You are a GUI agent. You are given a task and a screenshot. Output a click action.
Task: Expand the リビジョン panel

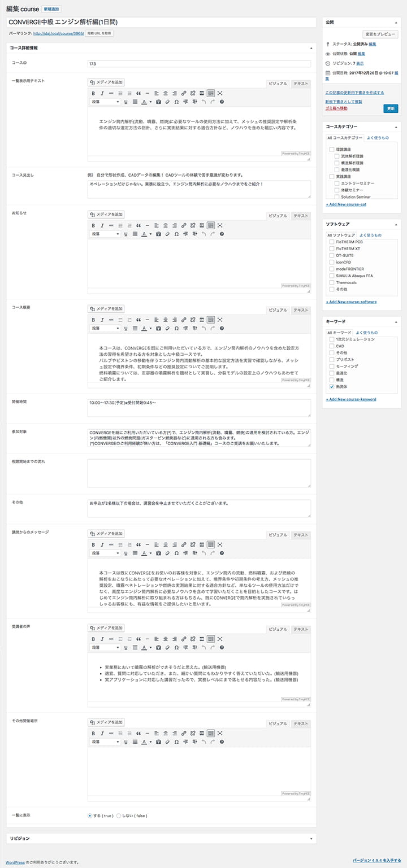[x=311, y=839]
